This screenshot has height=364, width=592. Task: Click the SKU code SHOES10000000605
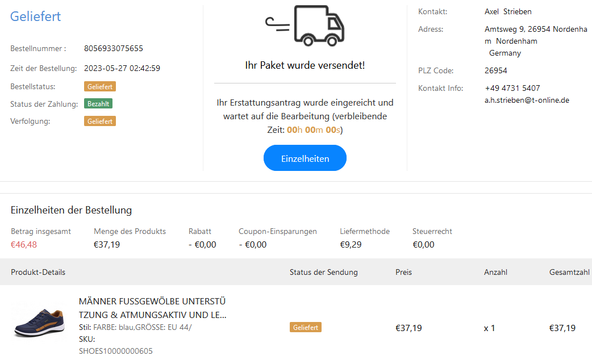(x=116, y=351)
